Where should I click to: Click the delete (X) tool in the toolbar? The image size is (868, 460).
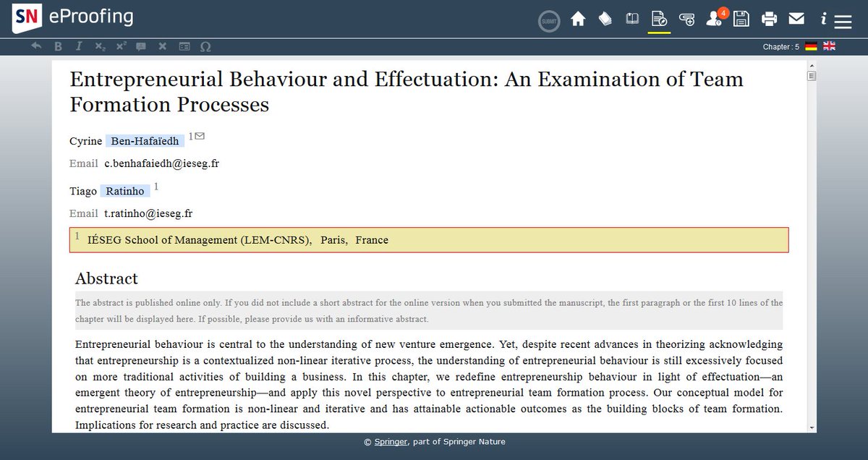pos(162,46)
